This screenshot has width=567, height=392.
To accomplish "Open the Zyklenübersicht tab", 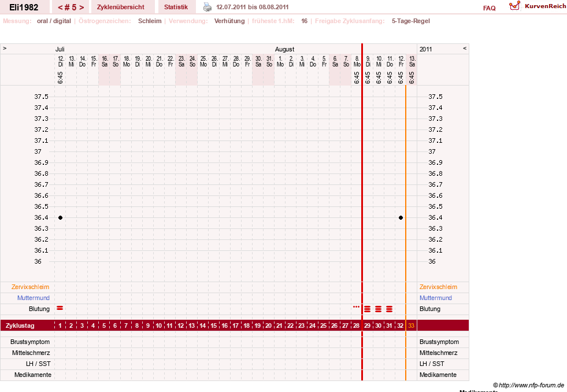I will point(120,8).
